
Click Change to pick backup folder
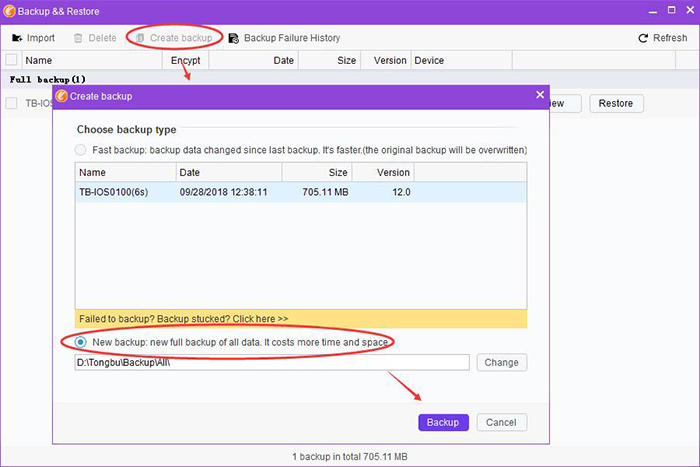pos(501,363)
